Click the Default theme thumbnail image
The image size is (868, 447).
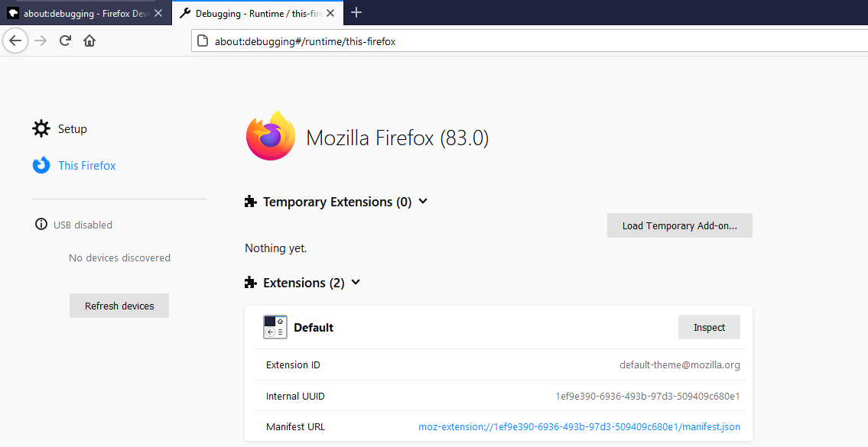(x=274, y=327)
